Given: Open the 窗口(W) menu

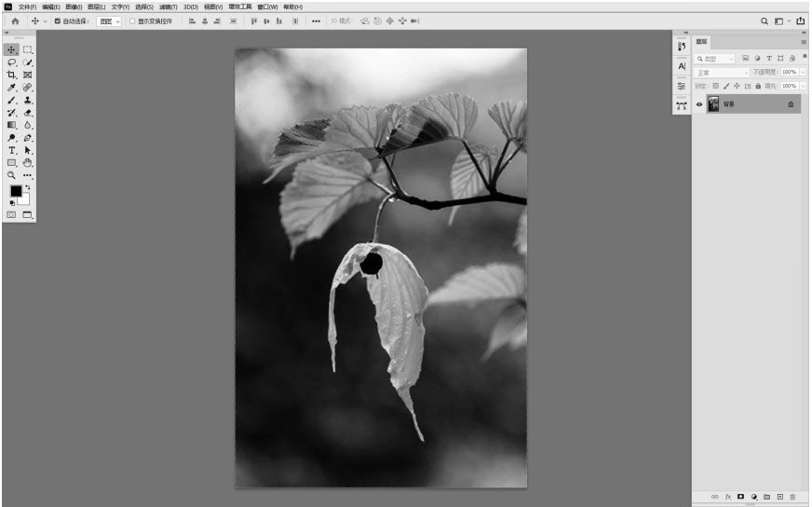Looking at the screenshot, I should click(267, 7).
